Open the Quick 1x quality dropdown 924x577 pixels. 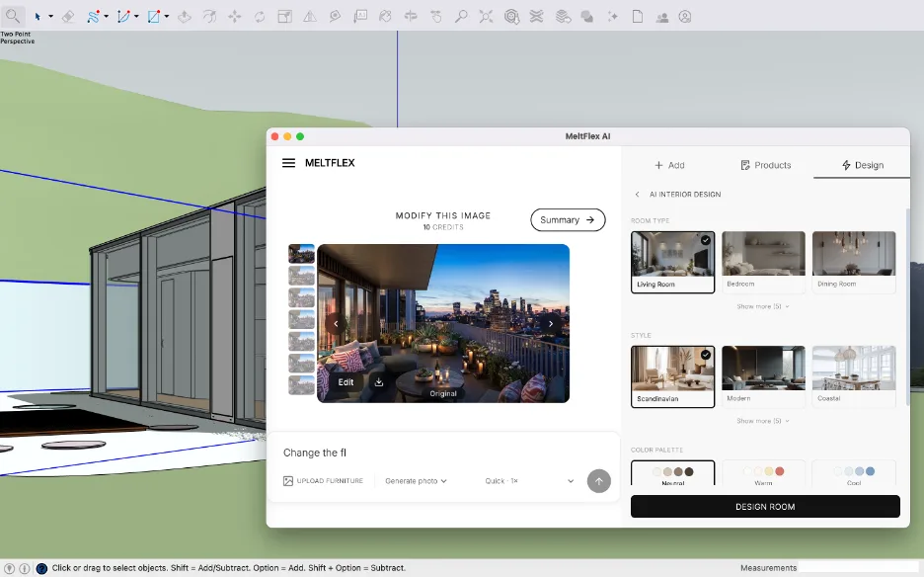(x=528, y=481)
